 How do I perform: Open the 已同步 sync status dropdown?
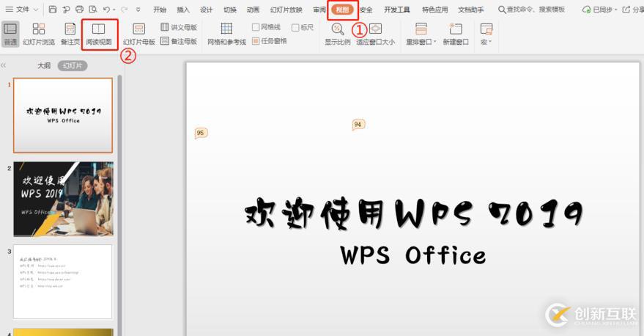[x=615, y=10]
